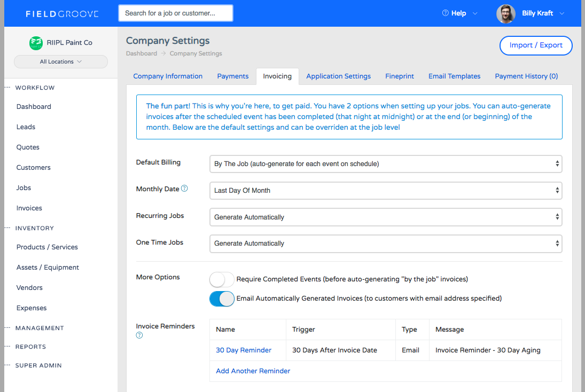Screen dimensions: 585x392
Task: Open Quotes in sidebar
Action: pos(28,147)
